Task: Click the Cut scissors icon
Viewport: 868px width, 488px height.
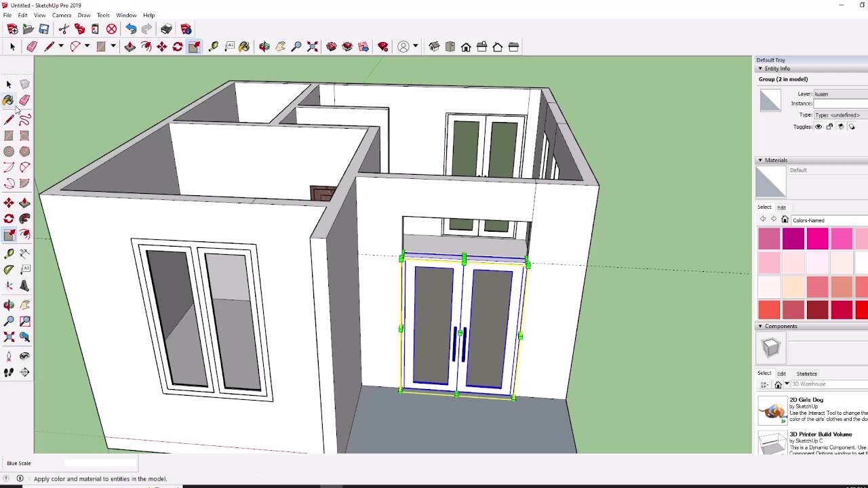Action: [64, 29]
